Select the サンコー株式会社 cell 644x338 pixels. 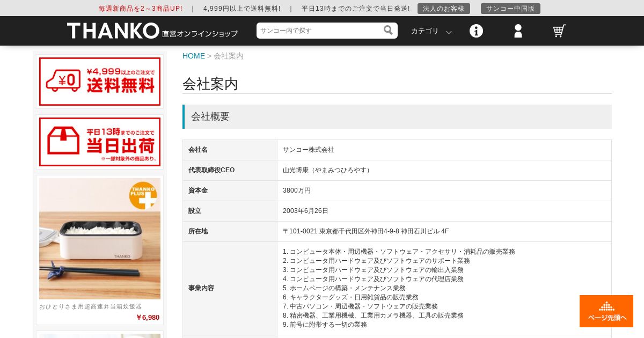click(x=444, y=150)
